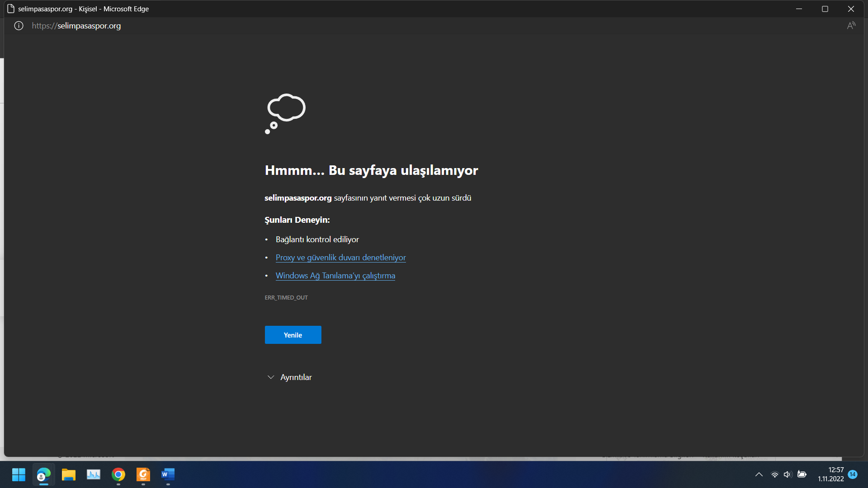The height and width of the screenshot is (488, 868).
Task: Open the notification center badge
Action: (x=853, y=474)
